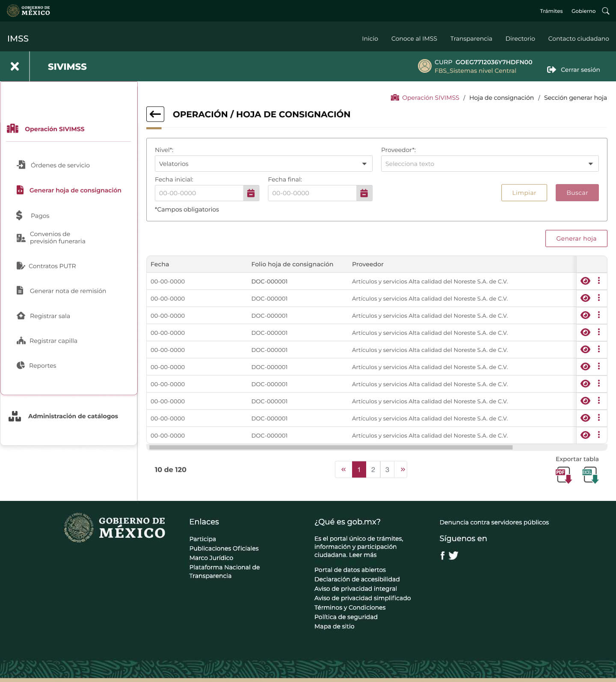Export the table as PDF

tap(563, 475)
